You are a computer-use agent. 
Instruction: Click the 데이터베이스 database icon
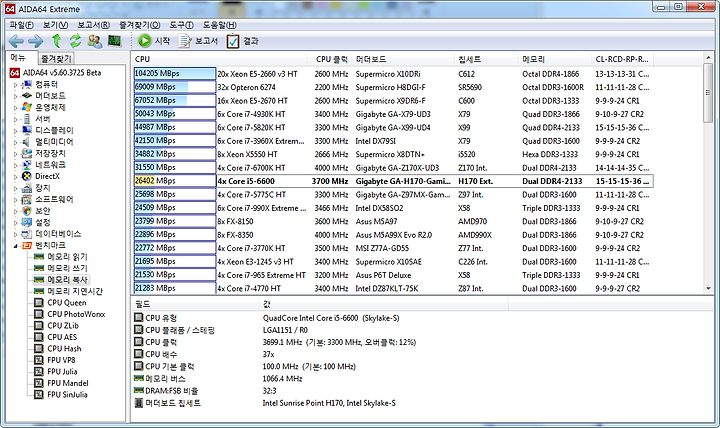(27, 234)
